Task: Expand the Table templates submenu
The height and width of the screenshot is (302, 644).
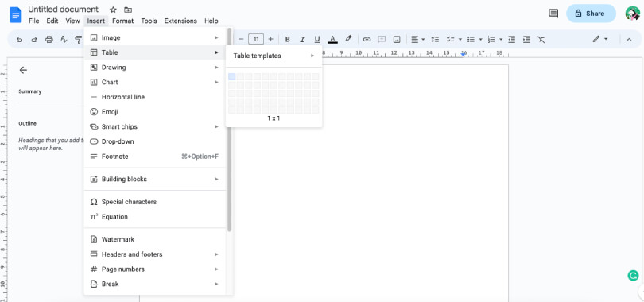Action: [x=274, y=56]
